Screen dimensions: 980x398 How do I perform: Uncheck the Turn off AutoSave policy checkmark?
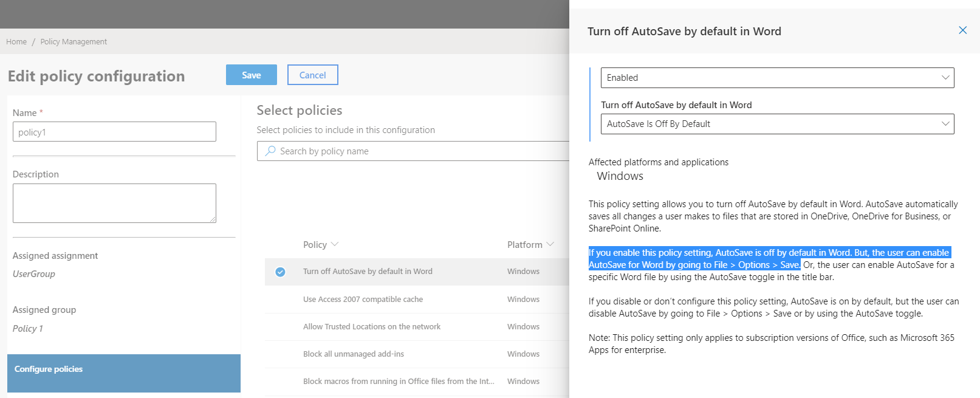(x=280, y=272)
